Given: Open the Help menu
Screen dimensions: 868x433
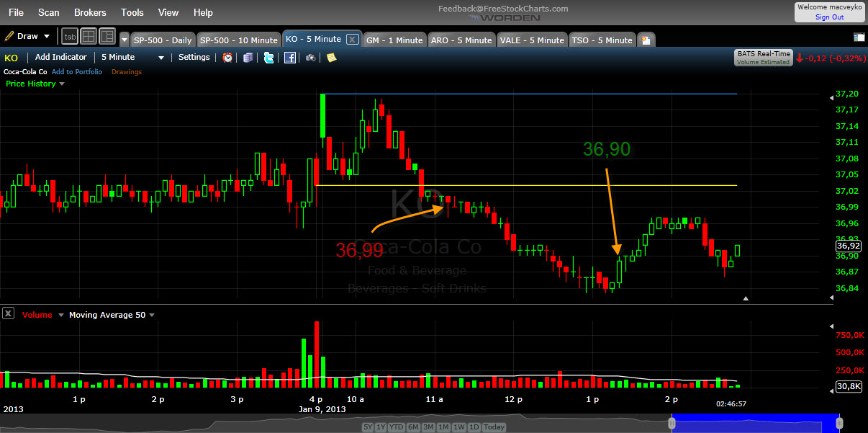Looking at the screenshot, I should [204, 12].
